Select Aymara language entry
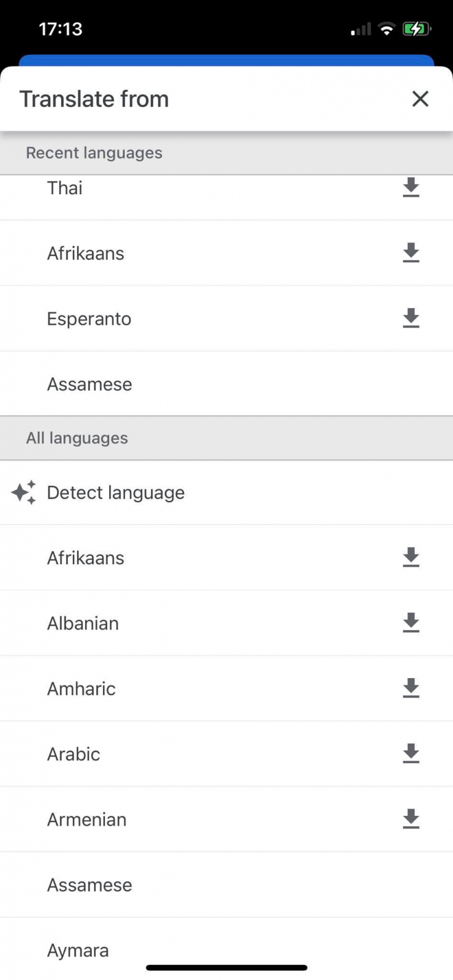 (x=78, y=950)
